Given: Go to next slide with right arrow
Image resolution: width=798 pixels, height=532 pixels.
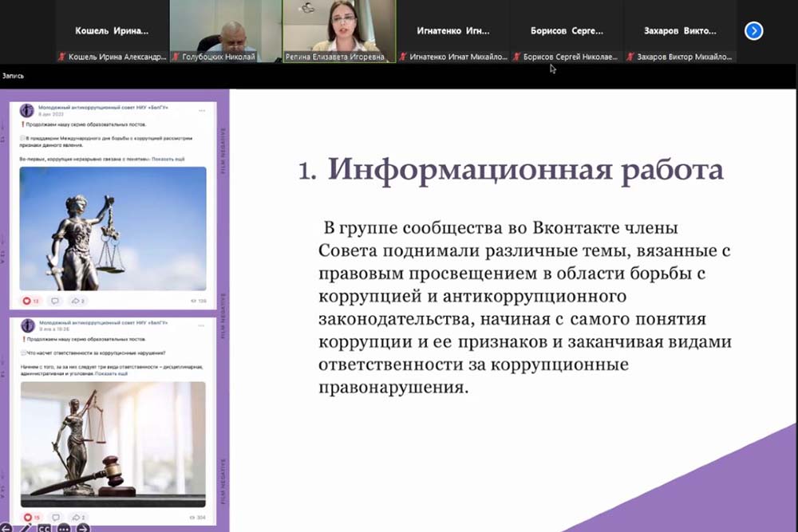Looking at the screenshot, I should click(x=82, y=528).
